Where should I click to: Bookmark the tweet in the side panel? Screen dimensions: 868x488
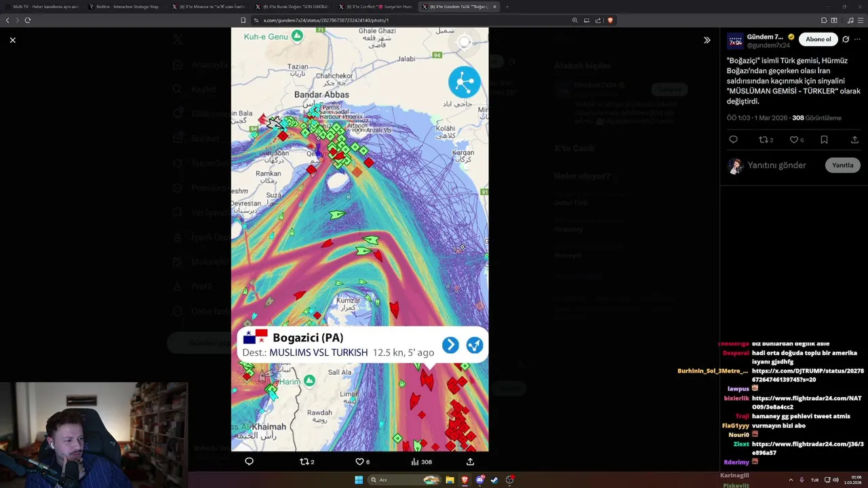824,140
